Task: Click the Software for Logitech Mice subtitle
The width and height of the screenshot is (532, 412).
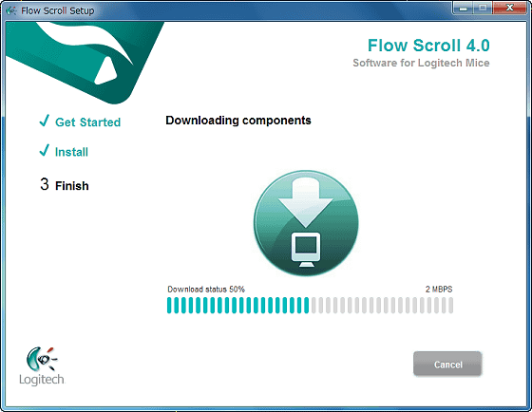Action: click(421, 63)
